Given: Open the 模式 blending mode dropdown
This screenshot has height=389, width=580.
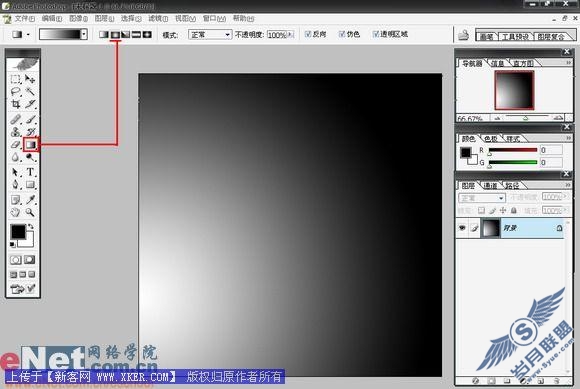Looking at the screenshot, I should pos(210,35).
